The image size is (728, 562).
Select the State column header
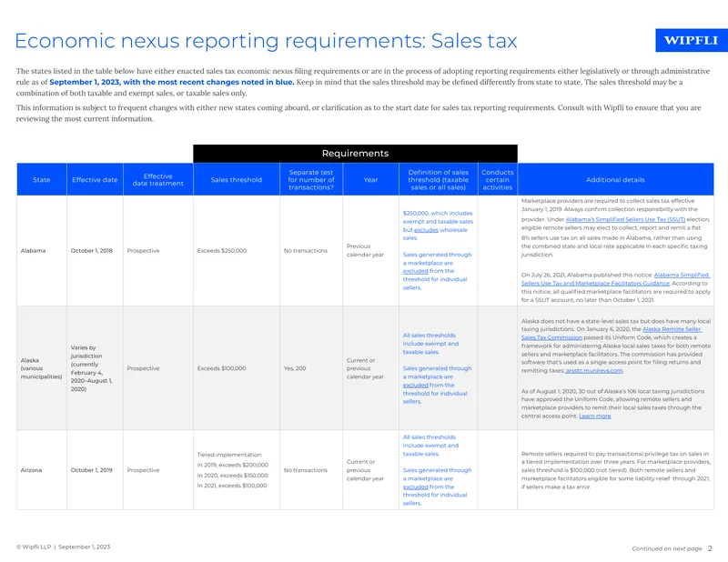42,179
